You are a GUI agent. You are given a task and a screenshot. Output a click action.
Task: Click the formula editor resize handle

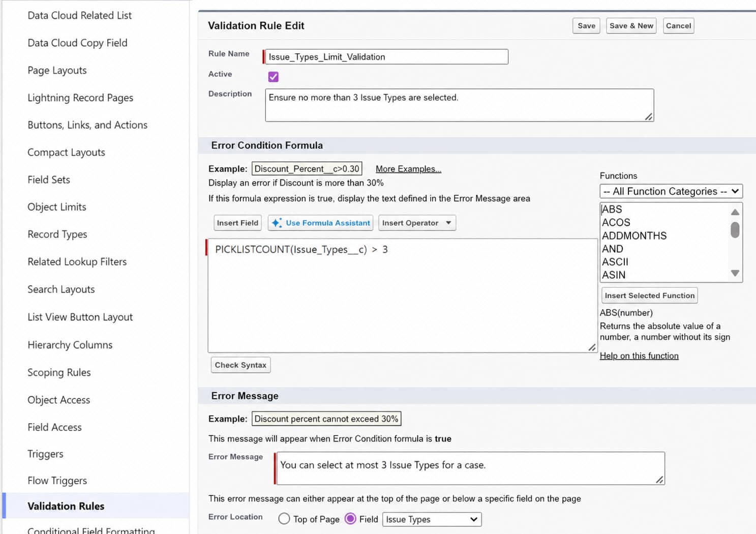pyautogui.click(x=592, y=347)
